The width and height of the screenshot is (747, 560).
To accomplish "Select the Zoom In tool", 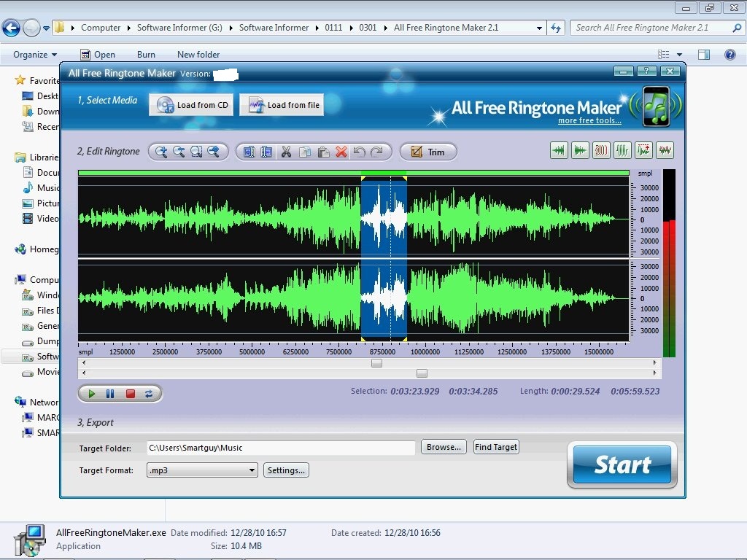I will [161, 151].
